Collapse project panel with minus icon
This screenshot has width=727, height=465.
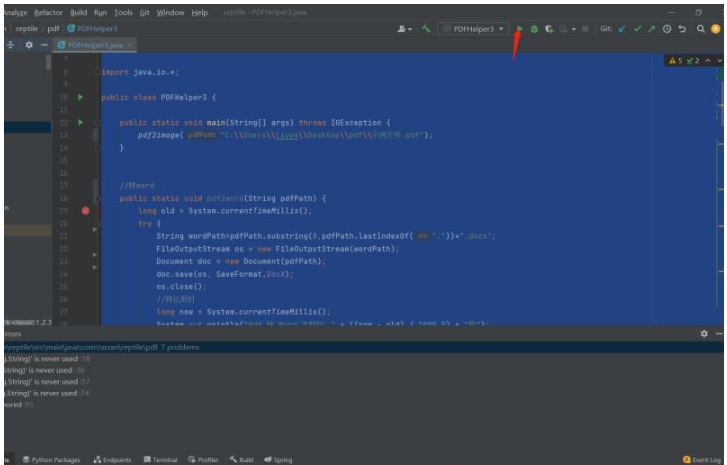[x=44, y=45]
